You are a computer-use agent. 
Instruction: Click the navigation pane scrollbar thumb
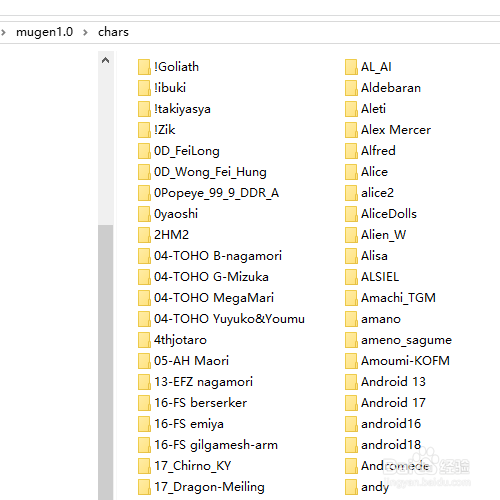click(106, 362)
